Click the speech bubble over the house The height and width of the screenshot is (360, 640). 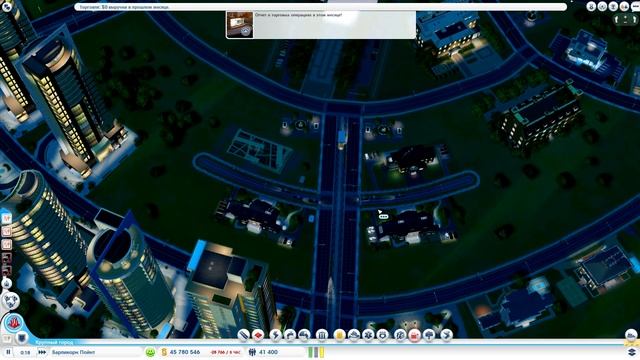click(383, 216)
